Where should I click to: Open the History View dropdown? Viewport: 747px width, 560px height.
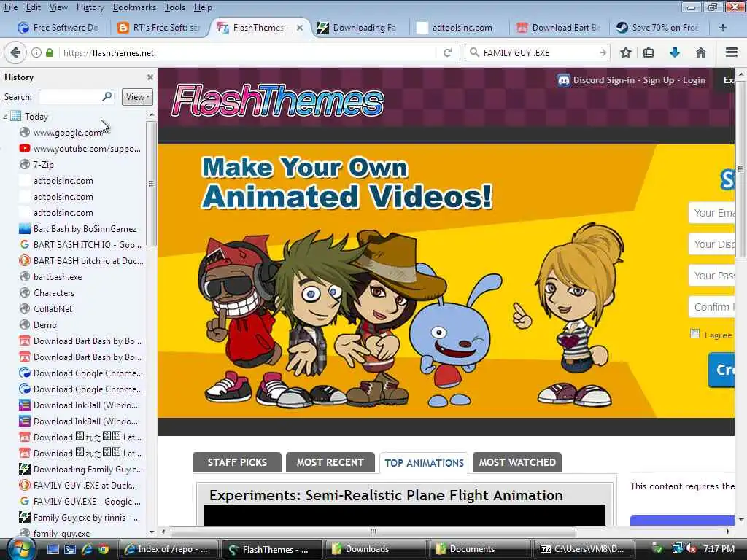coord(137,97)
